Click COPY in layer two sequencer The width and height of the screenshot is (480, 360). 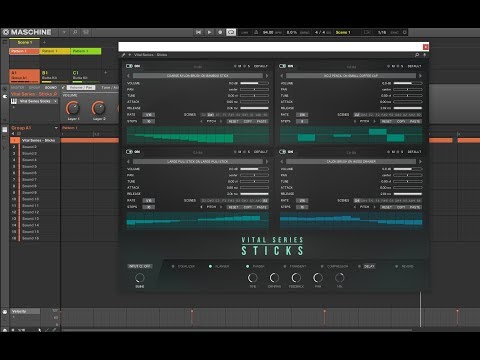click(401, 121)
